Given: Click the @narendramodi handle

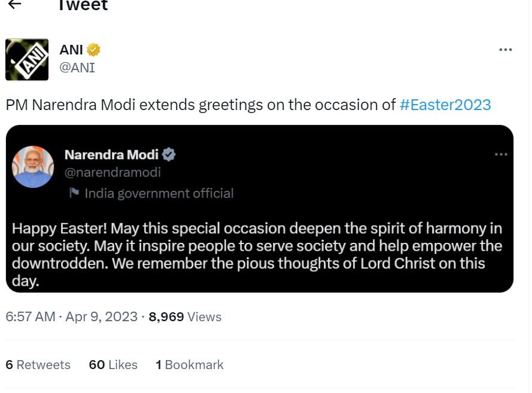Looking at the screenshot, I should pos(113,173).
